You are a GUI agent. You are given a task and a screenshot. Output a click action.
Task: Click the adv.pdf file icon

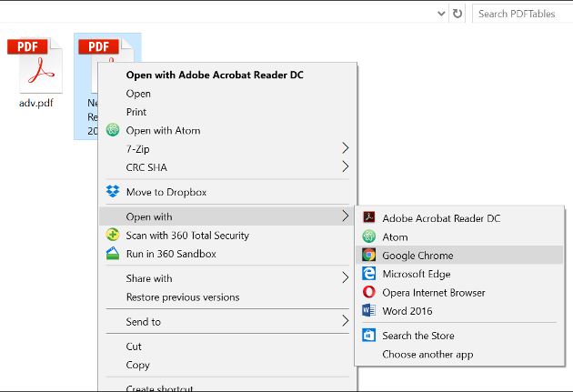(35, 65)
